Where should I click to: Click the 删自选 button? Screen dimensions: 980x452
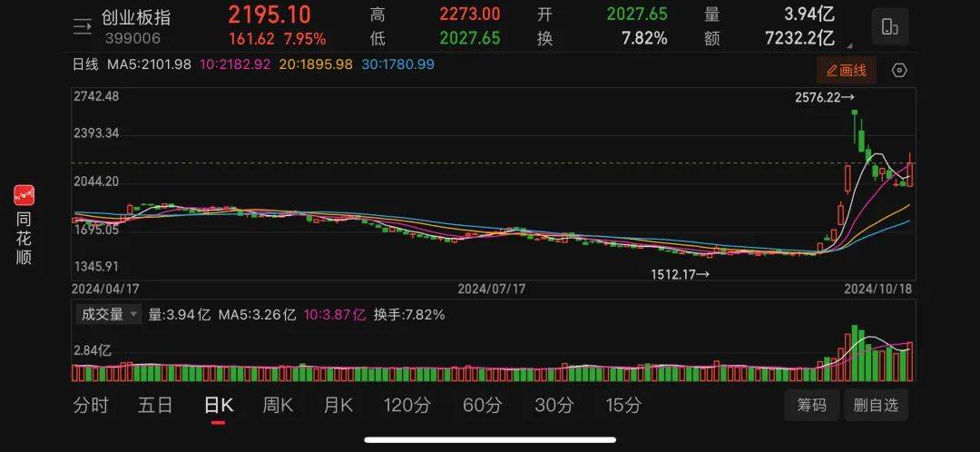click(876, 405)
